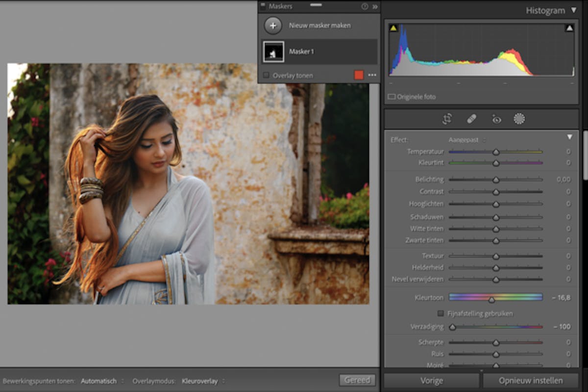The width and height of the screenshot is (588, 392).
Task: Click the Gereed button
Action: click(x=357, y=380)
